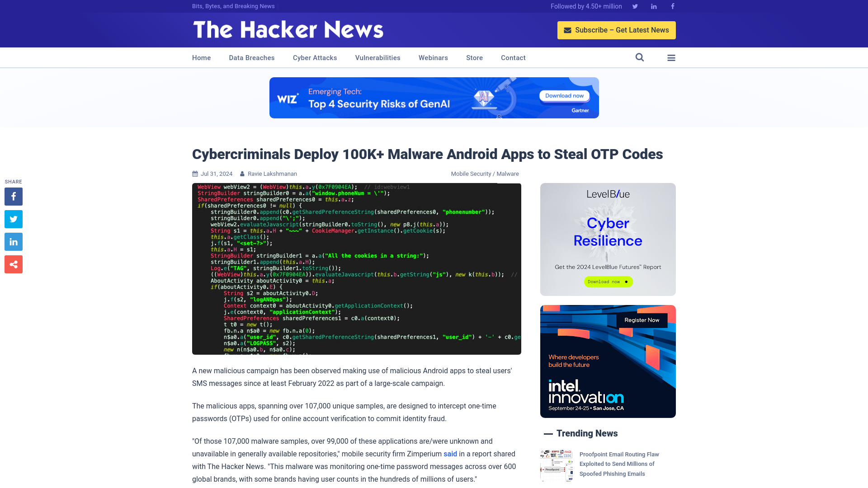Open the Webinars navigation tab
This screenshot has width=868, height=488.
pos(433,57)
